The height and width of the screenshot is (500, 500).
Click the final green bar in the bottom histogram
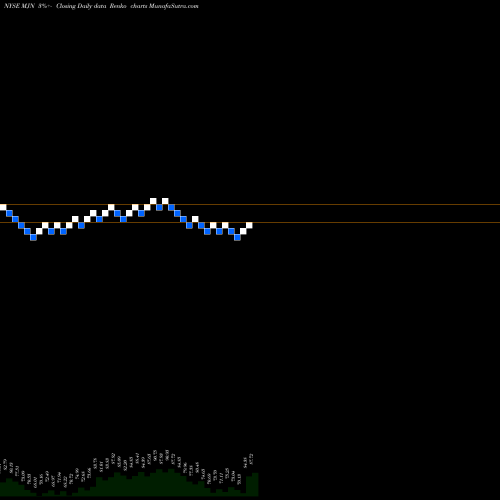pyautogui.click(x=255, y=484)
